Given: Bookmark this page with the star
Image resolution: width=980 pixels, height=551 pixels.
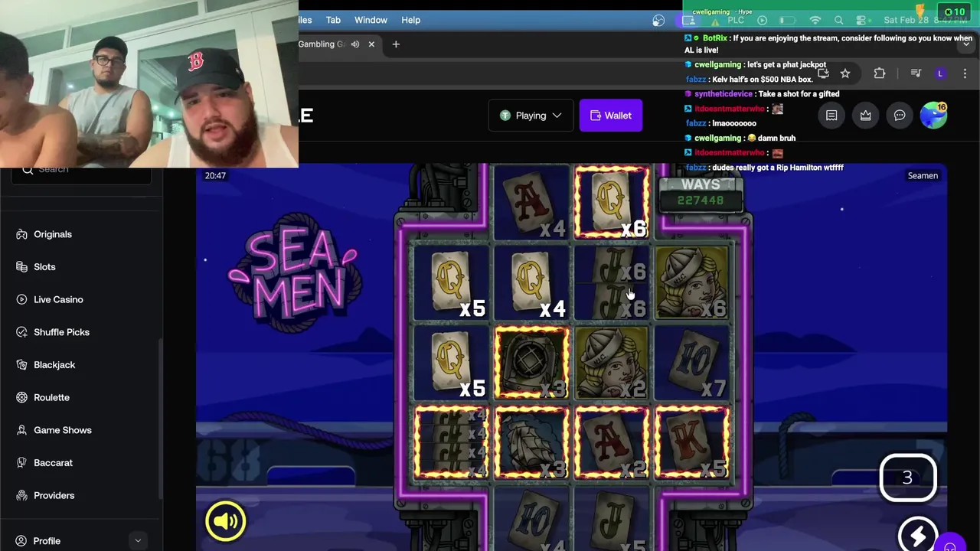Looking at the screenshot, I should pos(845,73).
